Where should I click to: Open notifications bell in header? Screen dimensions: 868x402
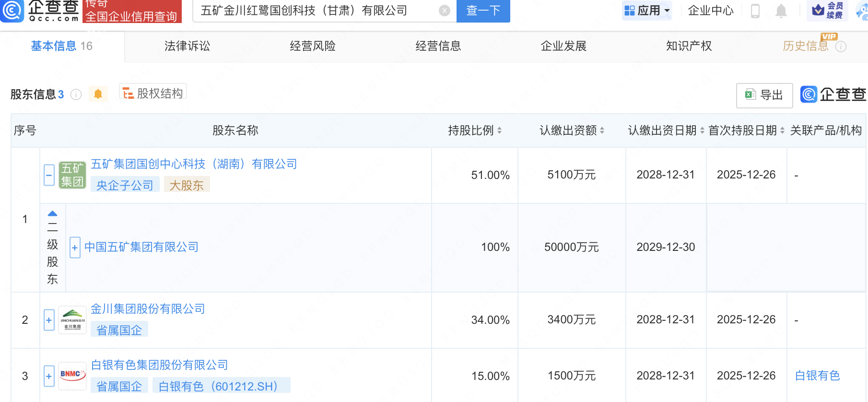coord(781,11)
